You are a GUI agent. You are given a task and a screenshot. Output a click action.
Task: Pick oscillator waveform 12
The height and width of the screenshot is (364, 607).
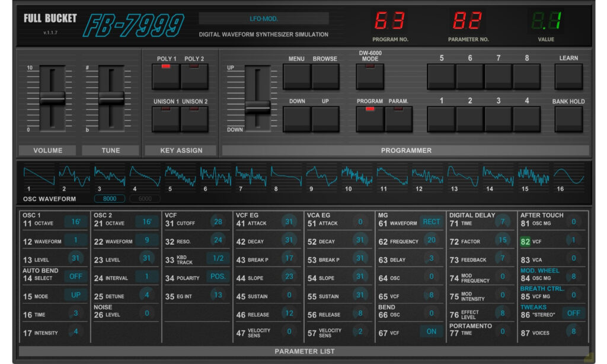tap(427, 176)
